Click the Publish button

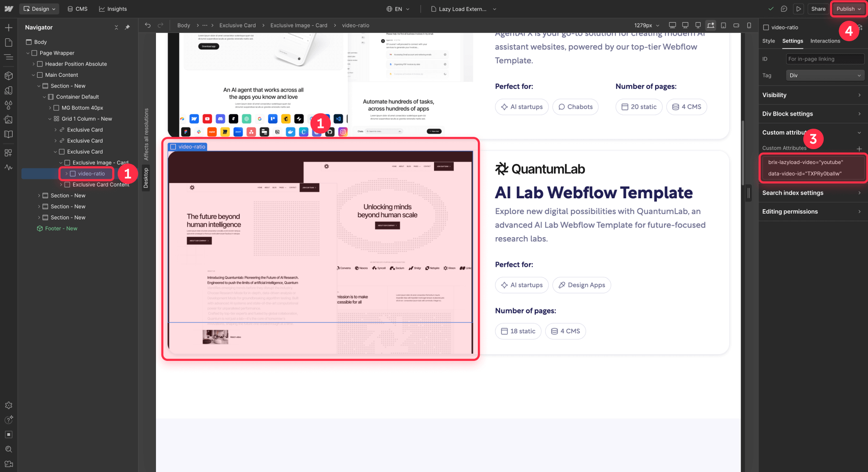[849, 9]
